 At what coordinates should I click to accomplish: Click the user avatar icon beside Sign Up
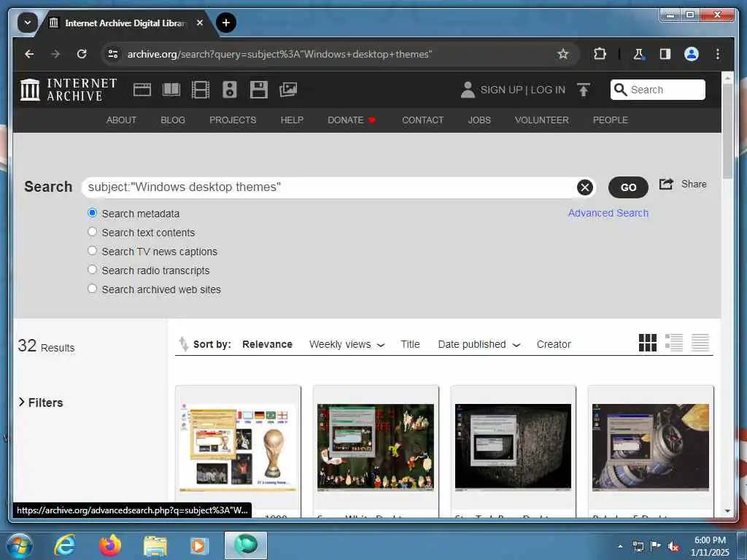click(468, 90)
